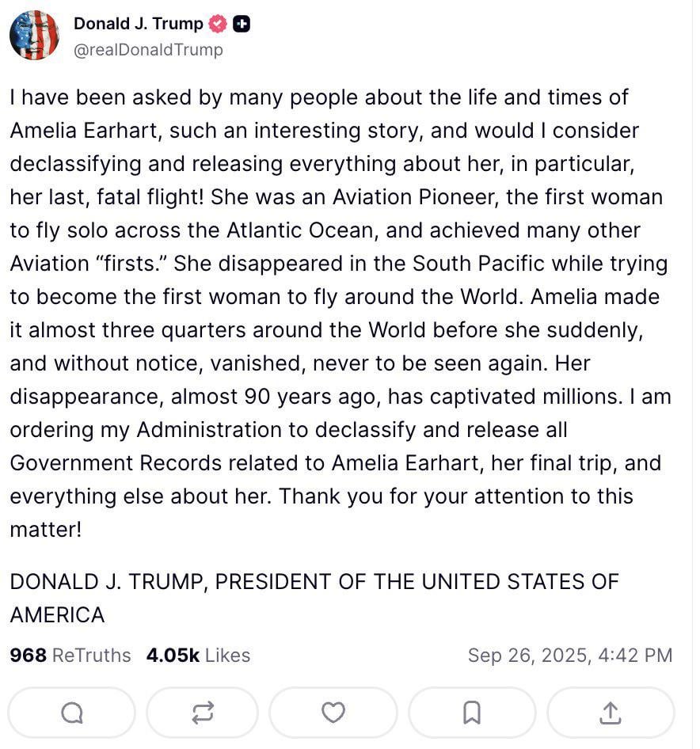700x749 pixels.
Task: Click the word "matter!" ending the post
Action: pos(46,529)
